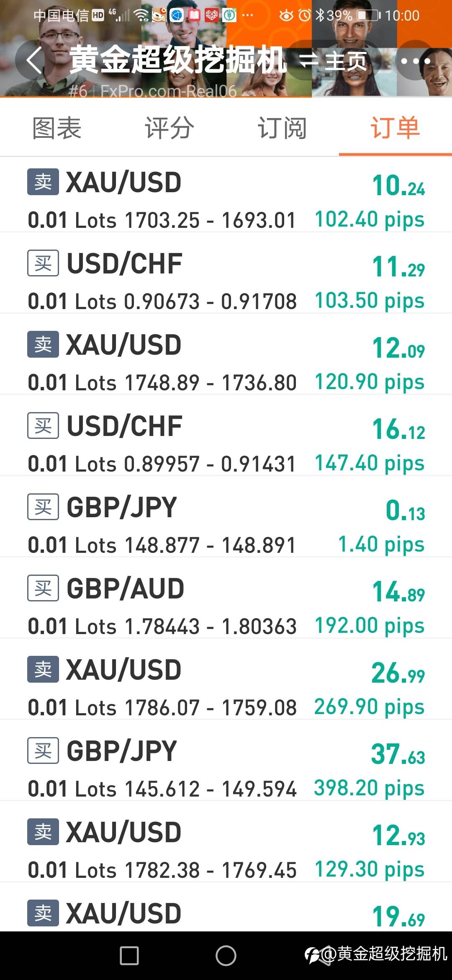Tap buy badge on the GBP/AUD order
The image size is (452, 980).
[43, 588]
